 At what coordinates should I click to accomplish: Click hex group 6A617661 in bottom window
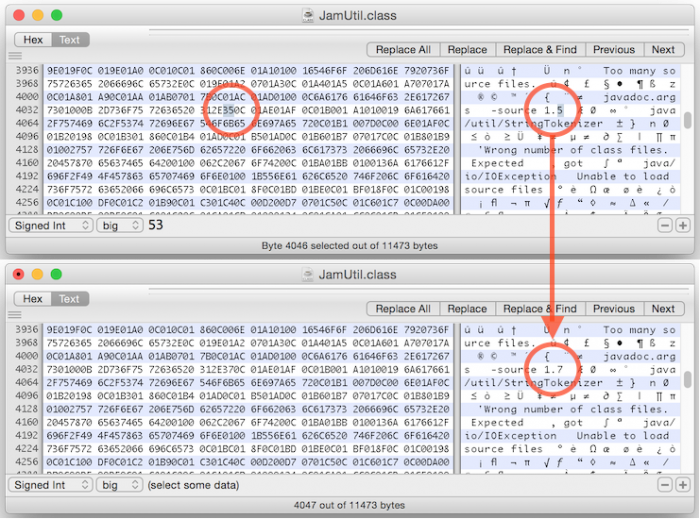pos(427,370)
